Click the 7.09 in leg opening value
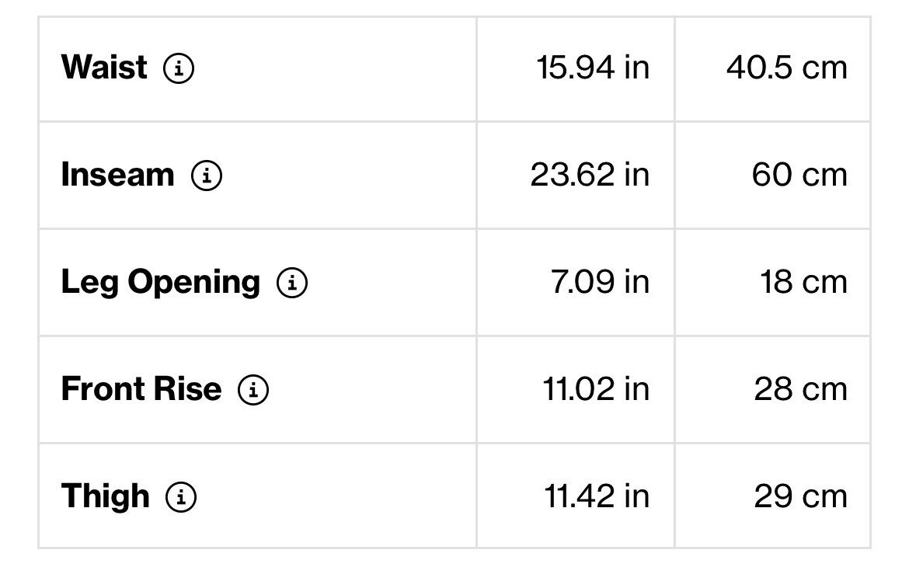 click(600, 282)
